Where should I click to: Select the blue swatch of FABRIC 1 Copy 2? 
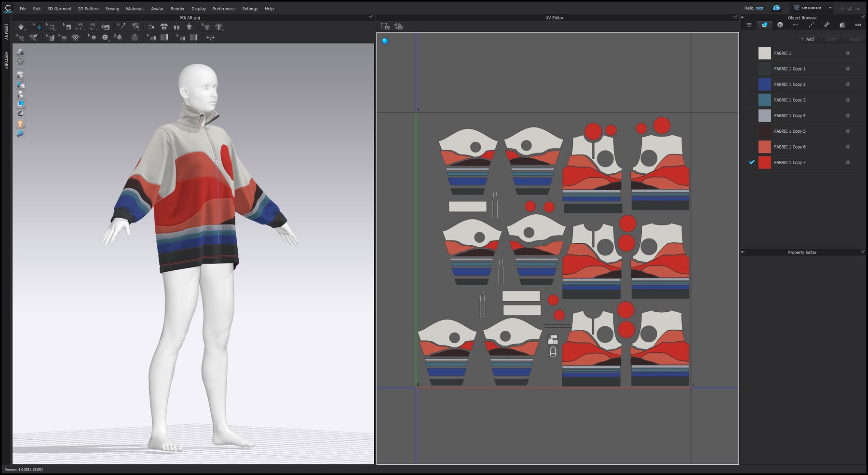(765, 84)
